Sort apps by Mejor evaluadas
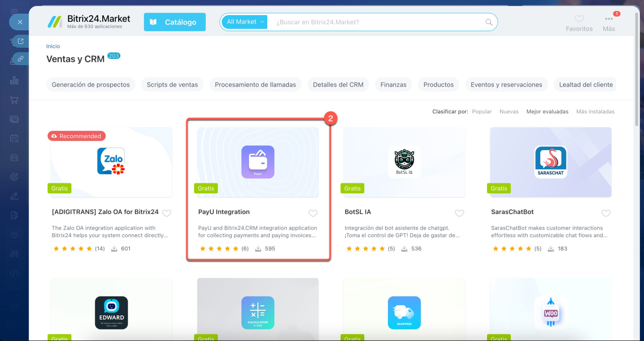Screen dimensions: 644x341 click(x=547, y=111)
